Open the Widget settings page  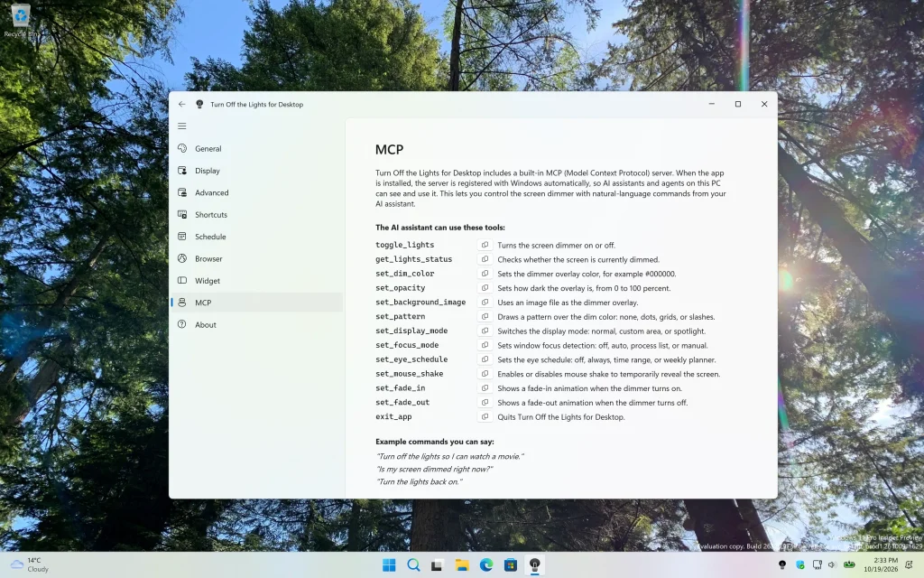pyautogui.click(x=257, y=281)
